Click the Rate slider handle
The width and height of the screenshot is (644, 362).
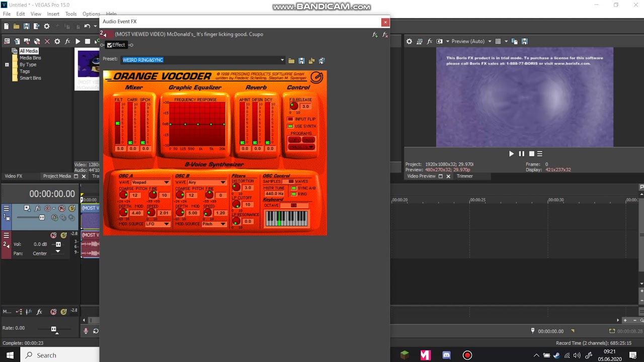(x=54, y=329)
